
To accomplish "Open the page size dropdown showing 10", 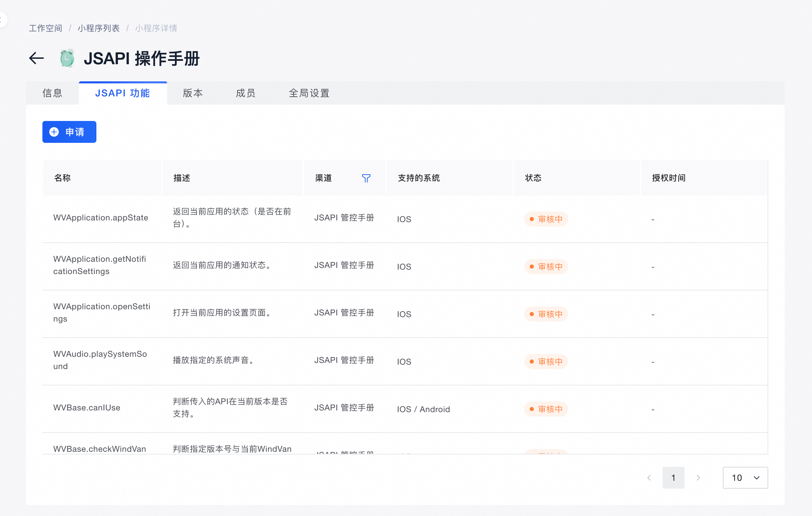I will pyautogui.click(x=745, y=478).
